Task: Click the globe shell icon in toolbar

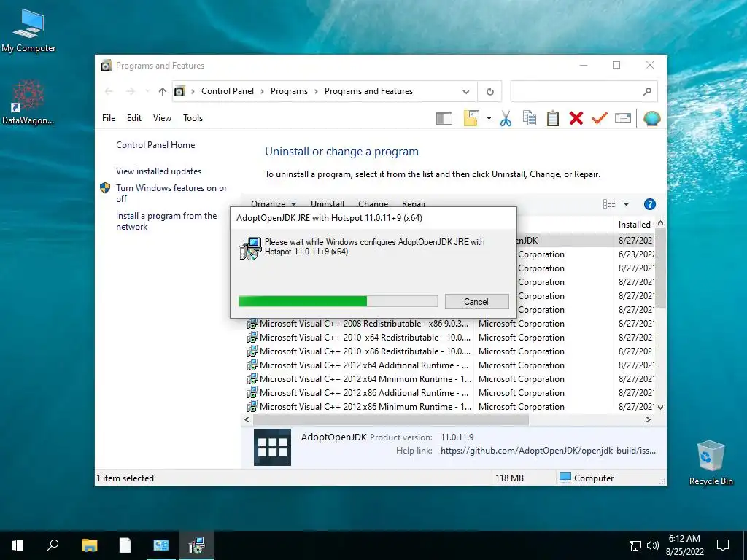Action: point(651,118)
